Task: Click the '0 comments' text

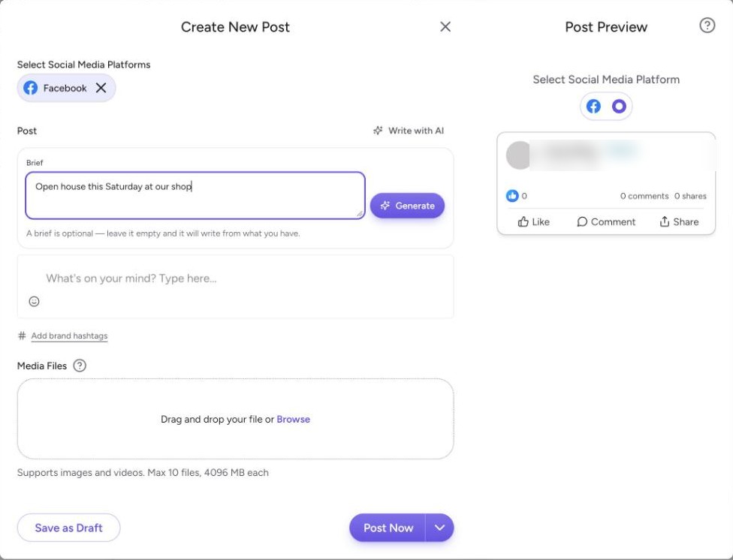Action: tap(644, 196)
